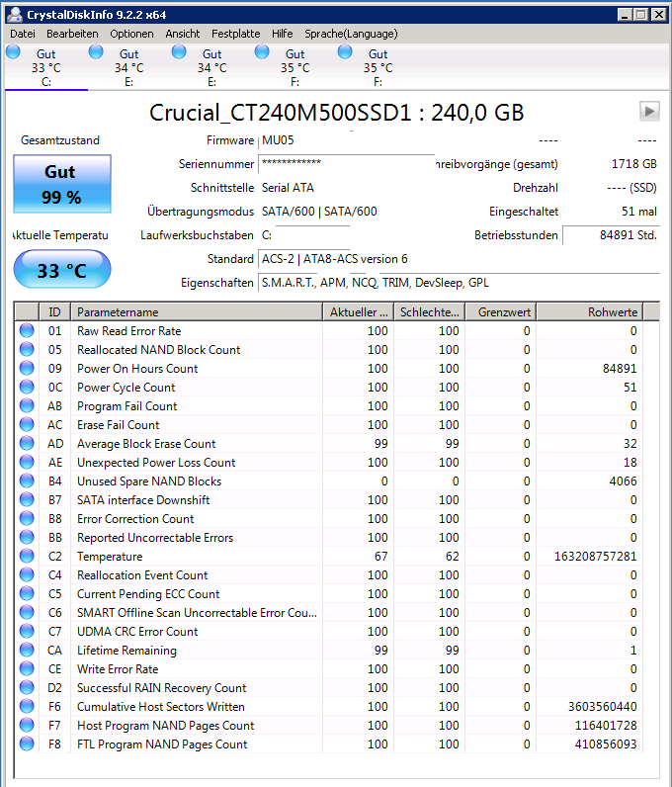Click the status orb for Unexpected Power Loss Count
The width and height of the screenshot is (672, 787).
(x=27, y=463)
